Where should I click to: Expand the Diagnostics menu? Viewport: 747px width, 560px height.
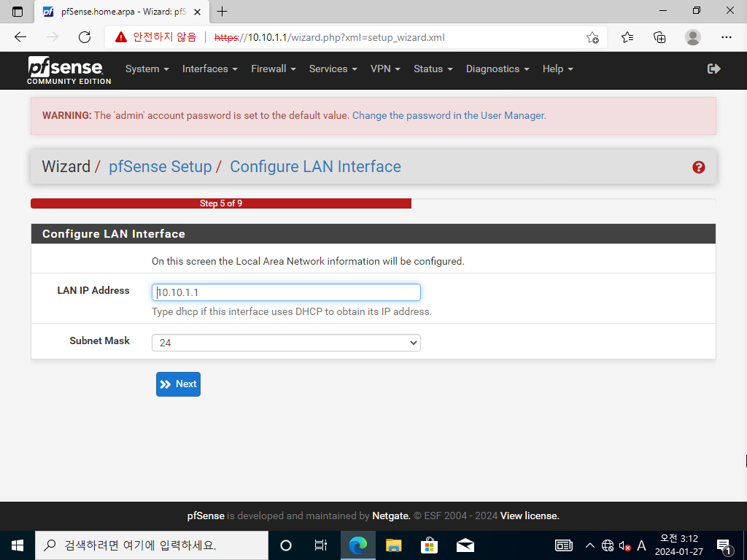click(498, 69)
